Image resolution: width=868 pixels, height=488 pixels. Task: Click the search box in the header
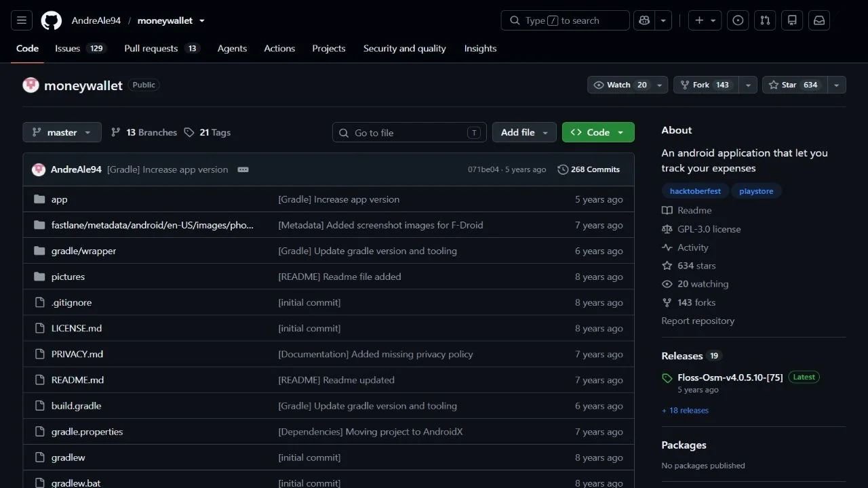pos(565,20)
